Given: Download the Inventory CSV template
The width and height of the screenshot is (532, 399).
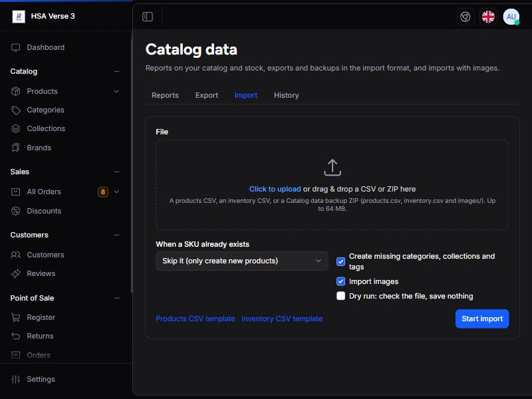Looking at the screenshot, I should click(x=282, y=319).
